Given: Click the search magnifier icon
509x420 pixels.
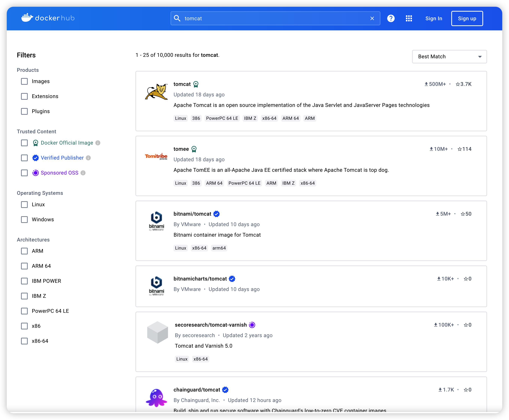Looking at the screenshot, I should click(177, 18).
